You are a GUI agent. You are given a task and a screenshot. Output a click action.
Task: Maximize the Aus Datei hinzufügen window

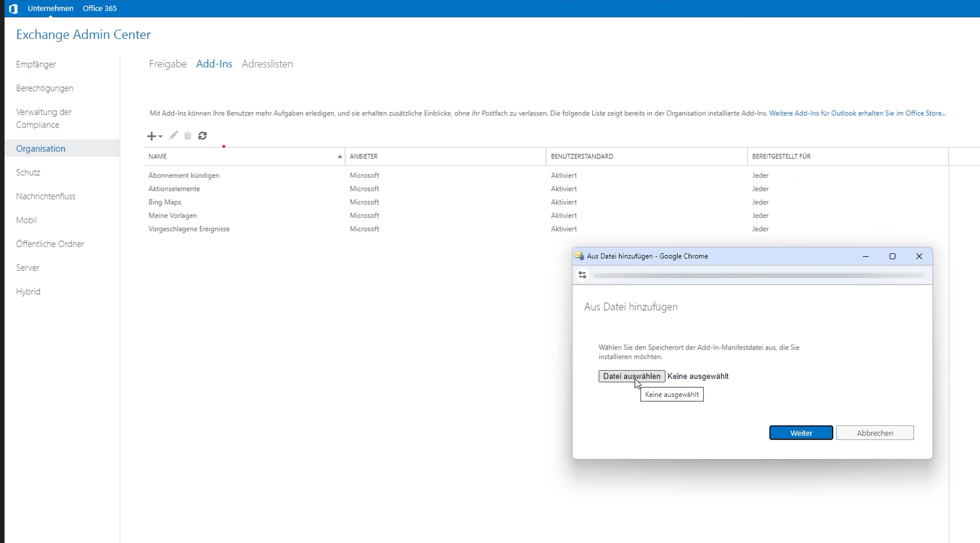[x=893, y=256]
